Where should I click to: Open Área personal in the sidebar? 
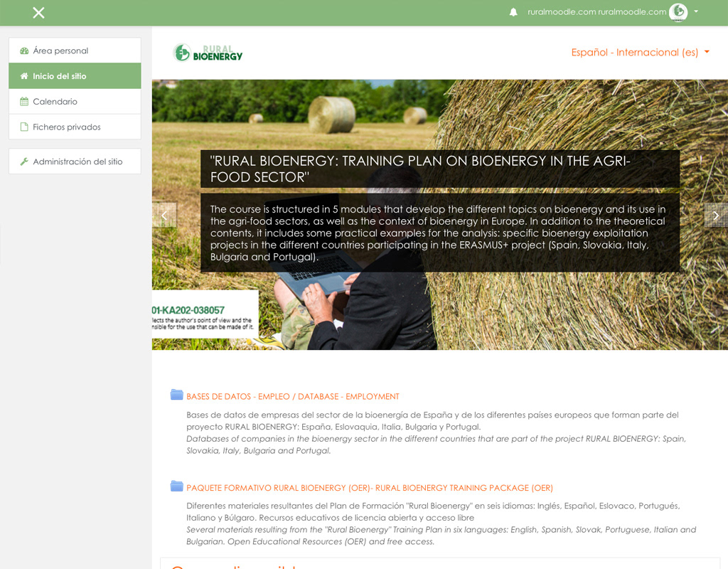pyautogui.click(x=75, y=50)
